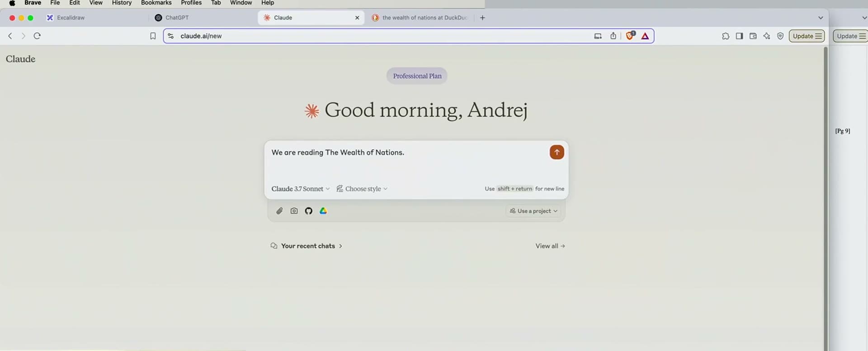Open the Profiles menu
868x351 pixels.
point(191,3)
